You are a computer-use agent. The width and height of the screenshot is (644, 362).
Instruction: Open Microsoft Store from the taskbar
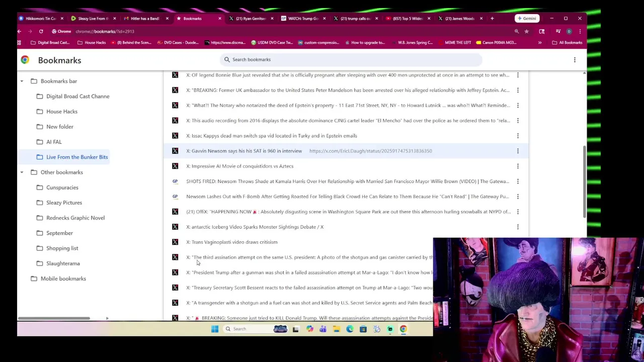[x=363, y=329]
